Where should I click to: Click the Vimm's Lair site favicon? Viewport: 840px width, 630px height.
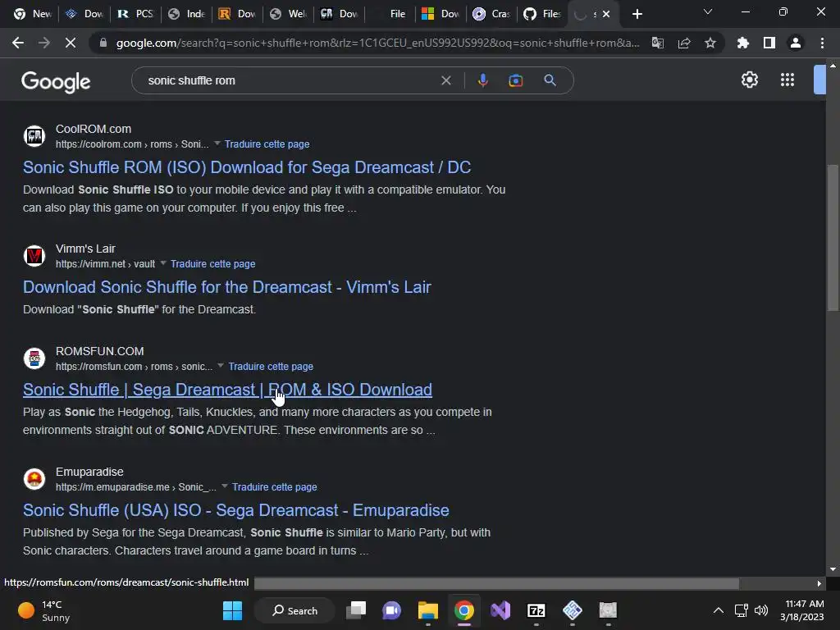point(34,256)
